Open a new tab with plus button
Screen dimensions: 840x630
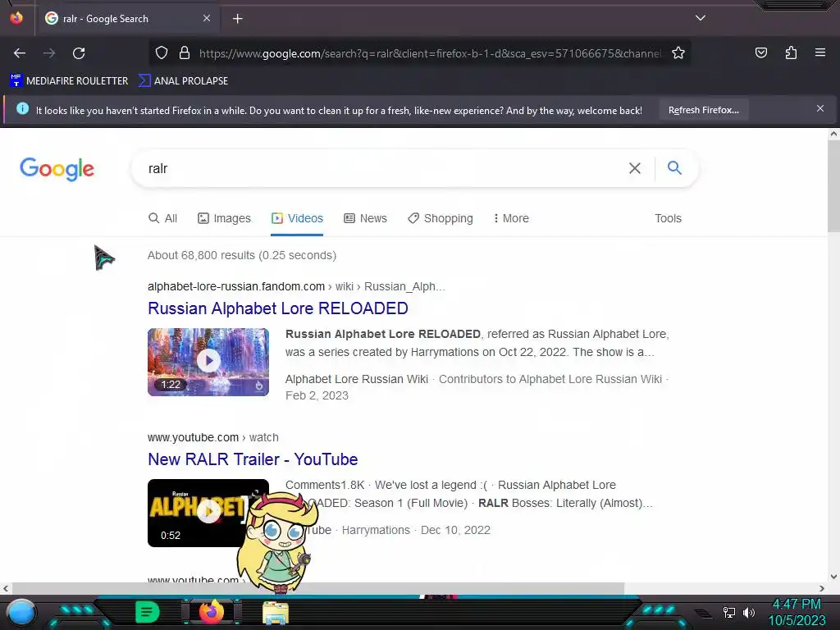237,19
